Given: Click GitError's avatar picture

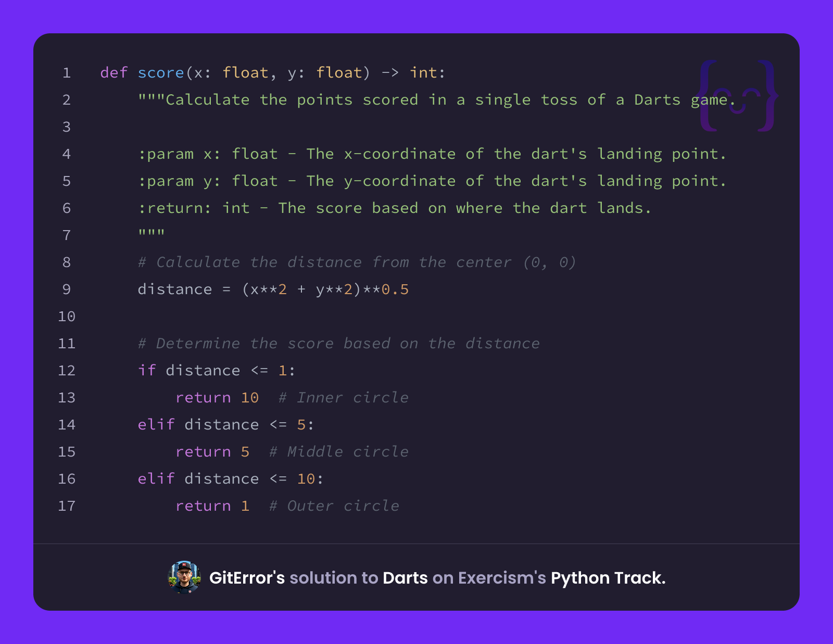Looking at the screenshot, I should (184, 577).
